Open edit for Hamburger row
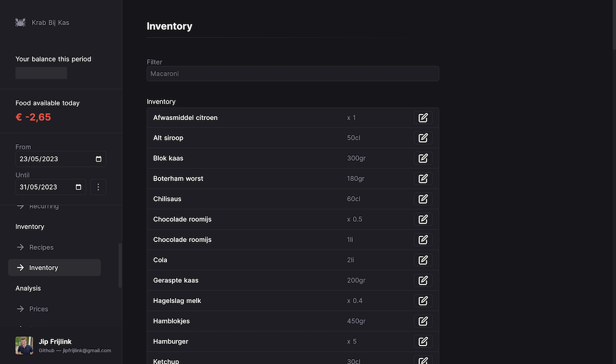Image resolution: width=616 pixels, height=364 pixels. (x=423, y=341)
